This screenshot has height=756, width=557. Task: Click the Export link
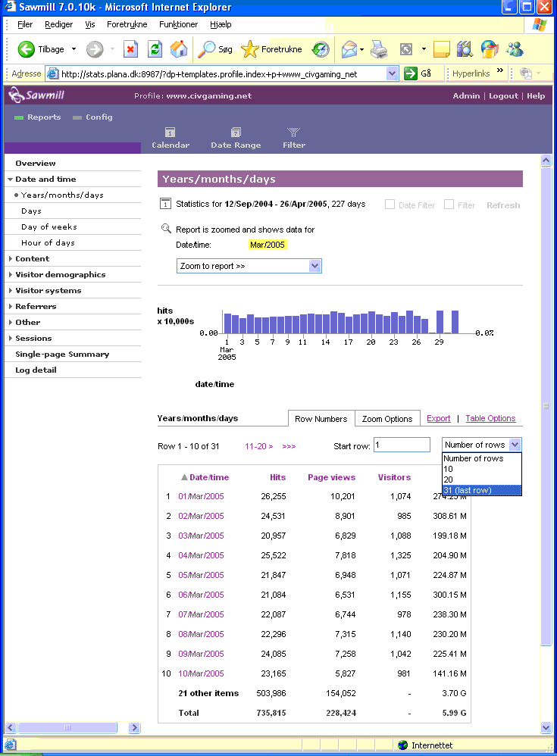[x=438, y=418]
